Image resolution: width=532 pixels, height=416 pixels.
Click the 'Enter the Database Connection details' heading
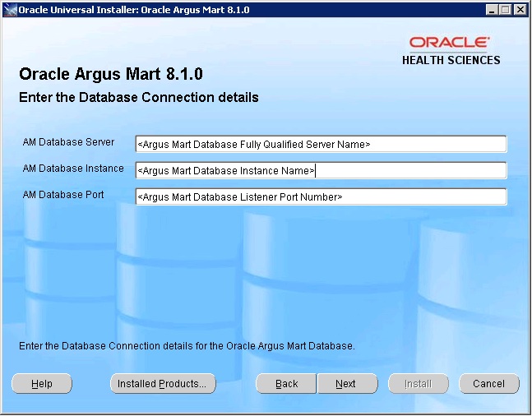(139, 97)
